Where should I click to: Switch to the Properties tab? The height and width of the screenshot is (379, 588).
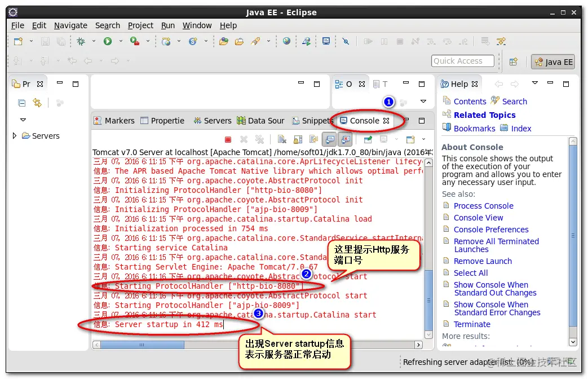click(x=162, y=121)
